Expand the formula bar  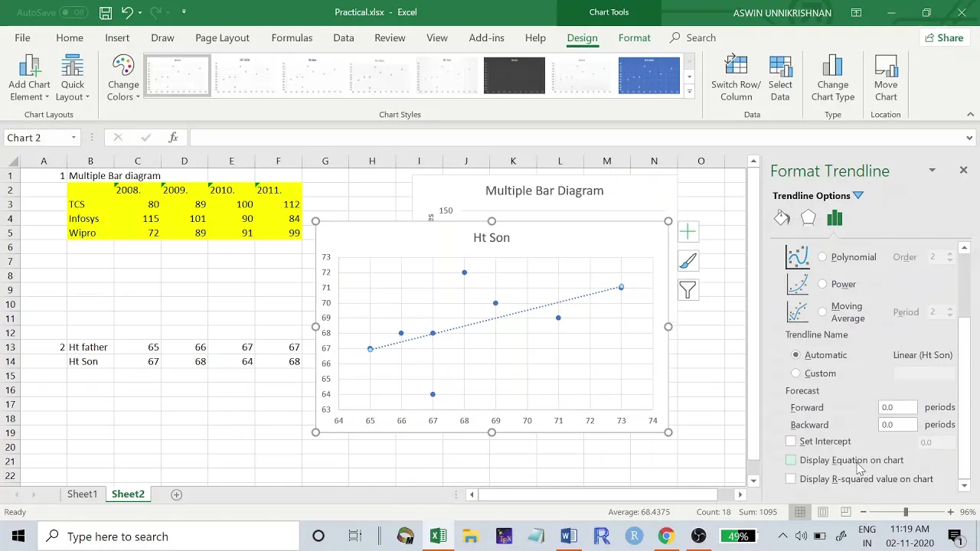point(969,138)
